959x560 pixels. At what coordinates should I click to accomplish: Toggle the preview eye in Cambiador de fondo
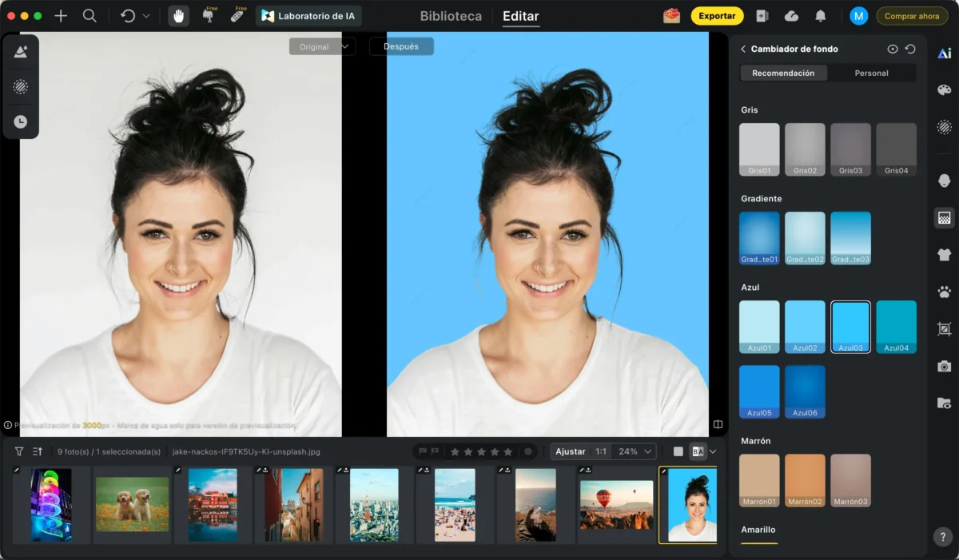coord(893,49)
